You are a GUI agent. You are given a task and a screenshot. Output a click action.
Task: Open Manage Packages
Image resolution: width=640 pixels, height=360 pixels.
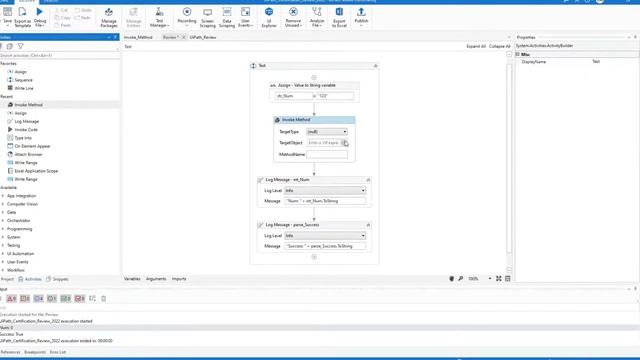(x=109, y=18)
